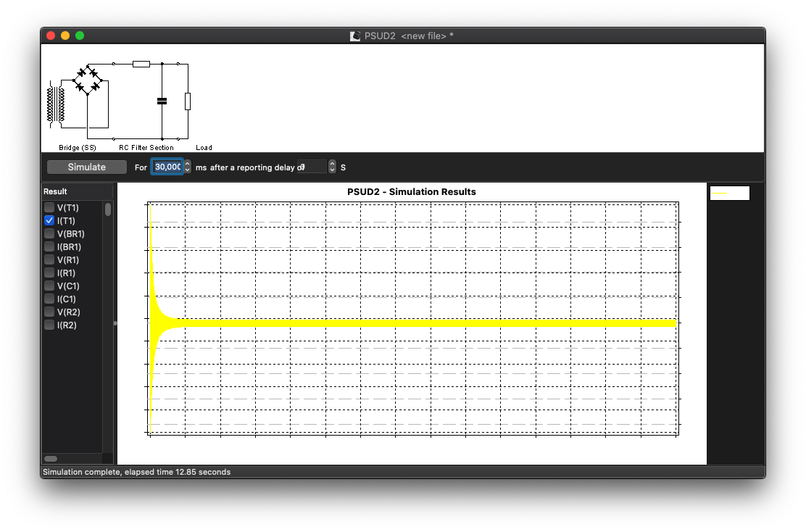Enable the I(BR1) result checkbox

[x=49, y=246]
